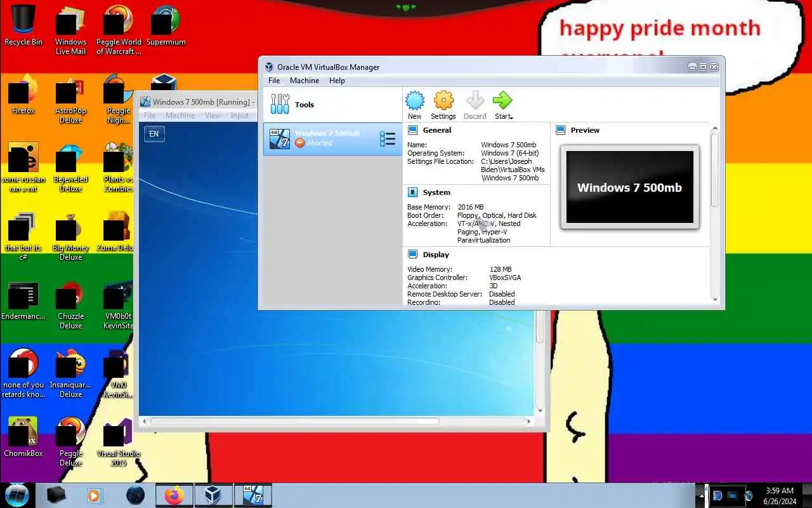Click the details pane scroll up arrow

(x=715, y=129)
